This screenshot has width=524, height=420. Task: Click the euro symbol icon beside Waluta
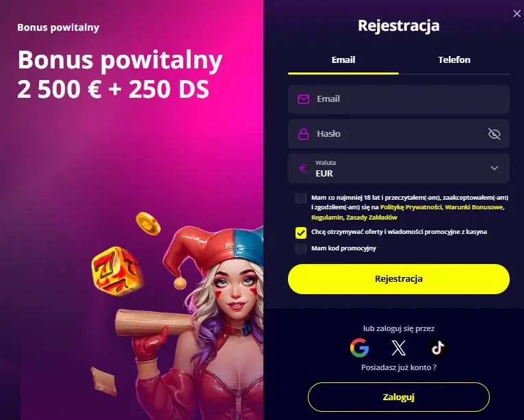pos(303,168)
